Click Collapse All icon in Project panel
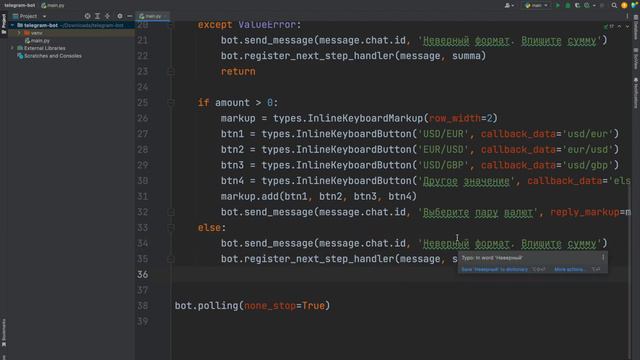 (108, 16)
